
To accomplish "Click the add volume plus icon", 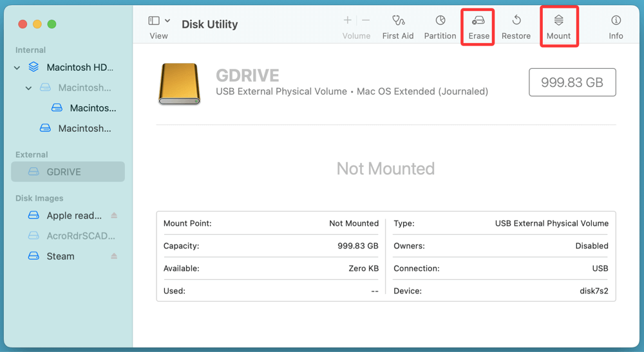I will 348,20.
